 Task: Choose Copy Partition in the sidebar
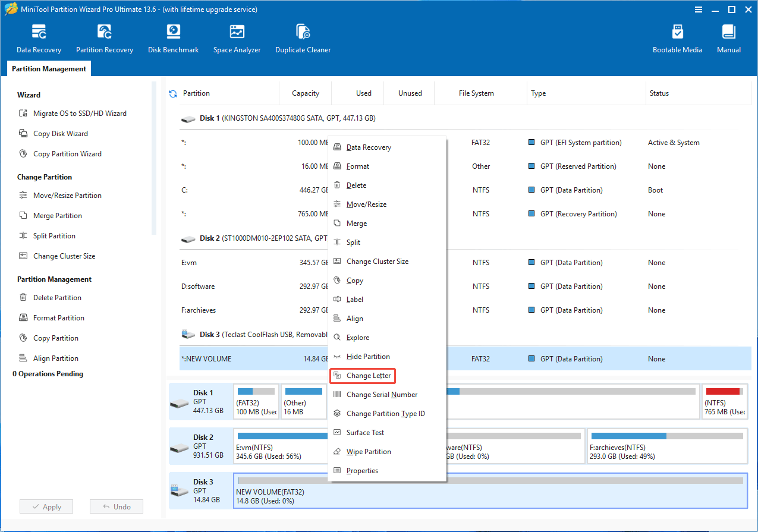click(49, 338)
